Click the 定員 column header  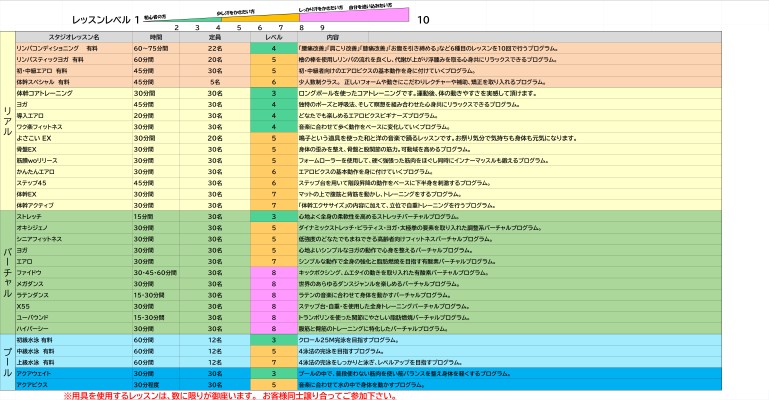point(214,36)
